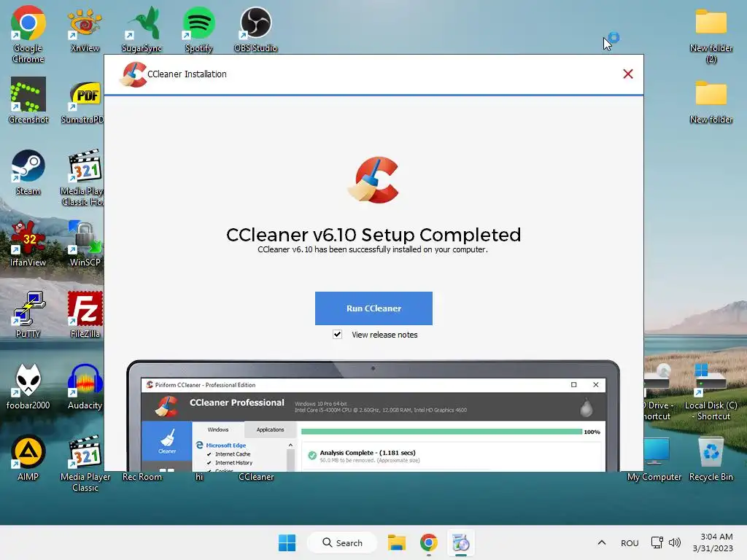This screenshot has height=560, width=747.
Task: Select the Audacity desktop icon
Action: [x=85, y=386]
